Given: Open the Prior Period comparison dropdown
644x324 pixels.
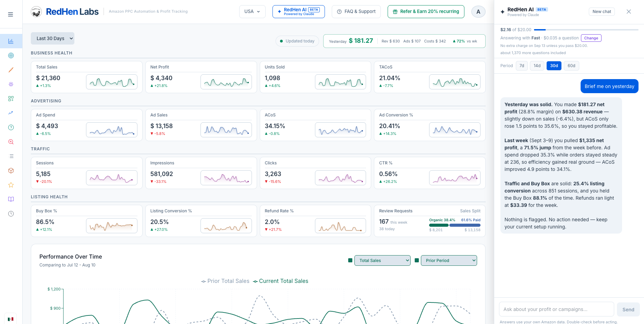Looking at the screenshot, I should pyautogui.click(x=449, y=261).
